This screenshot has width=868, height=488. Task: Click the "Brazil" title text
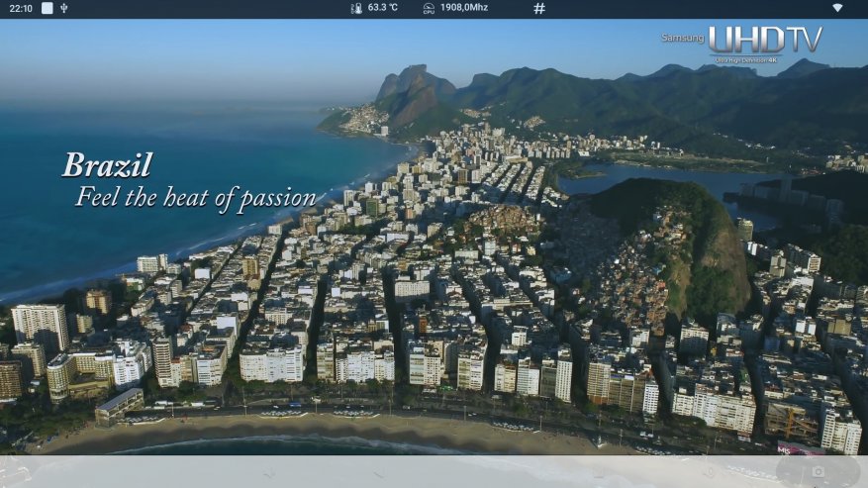click(x=107, y=165)
